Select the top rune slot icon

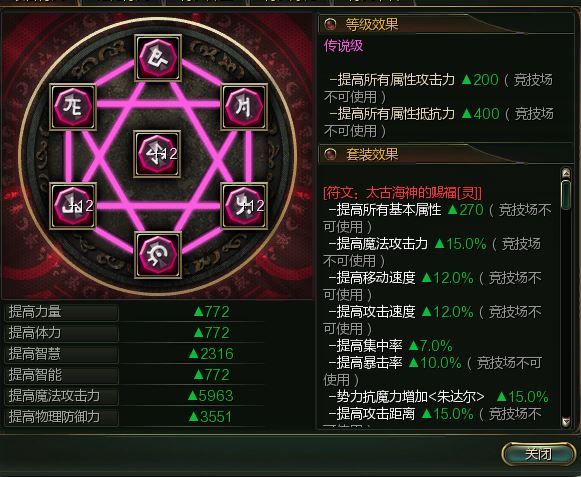tap(158, 58)
